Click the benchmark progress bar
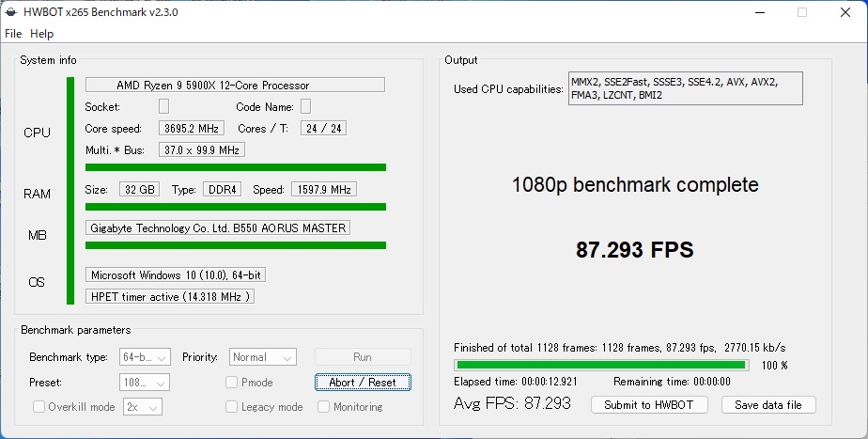Screen dimensions: 868x439 pos(601,366)
